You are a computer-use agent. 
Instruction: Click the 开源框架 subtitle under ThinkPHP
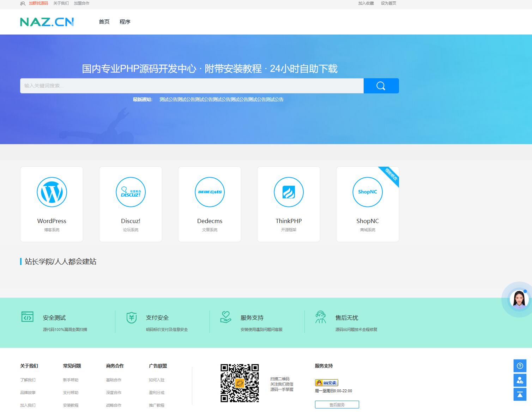(x=289, y=230)
